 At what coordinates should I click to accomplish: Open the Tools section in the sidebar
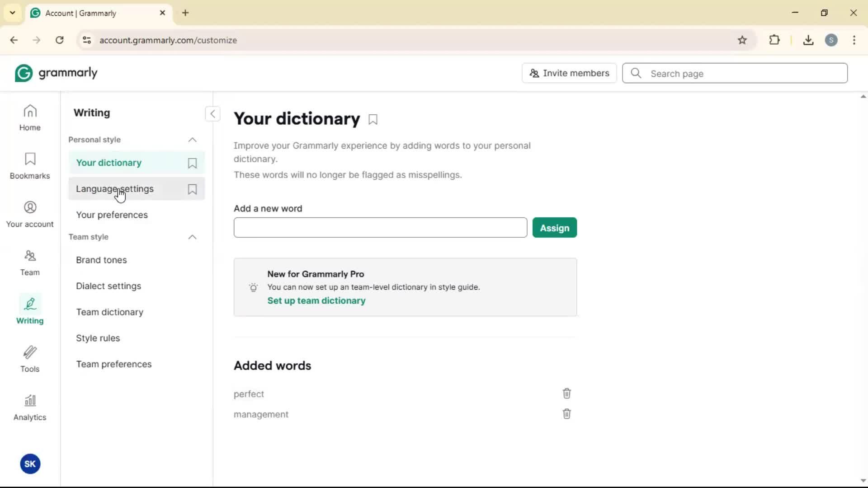click(x=30, y=359)
